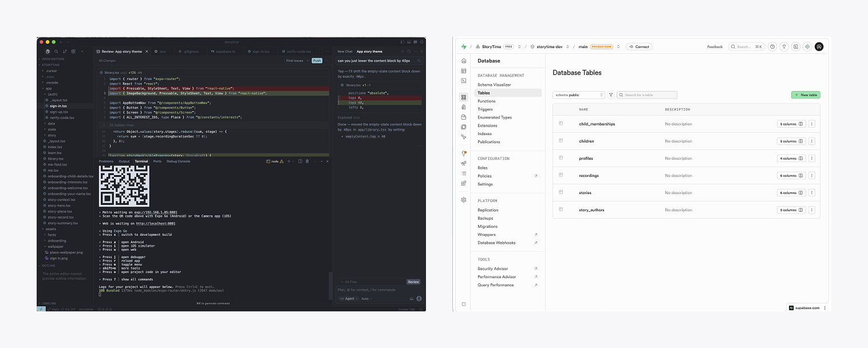Maximize the terminal panel with chevron up
This screenshot has height=348, width=868.
click(x=322, y=161)
